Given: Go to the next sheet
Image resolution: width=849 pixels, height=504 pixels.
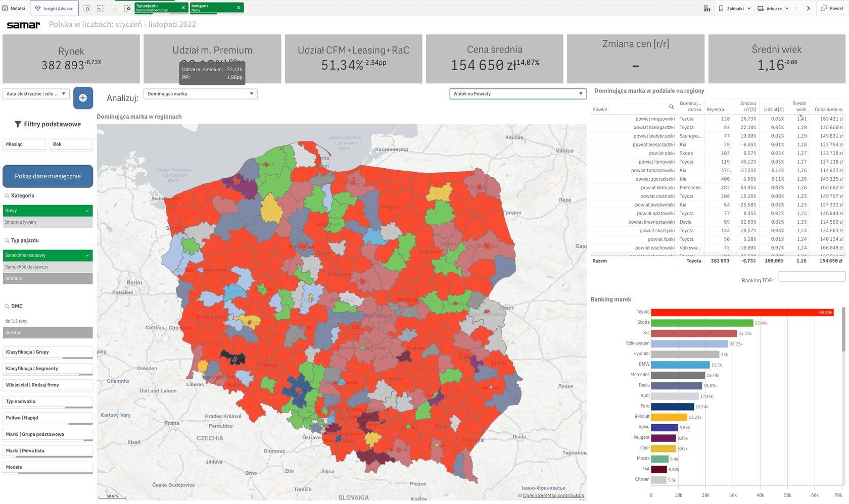Looking at the screenshot, I should click(x=808, y=8).
